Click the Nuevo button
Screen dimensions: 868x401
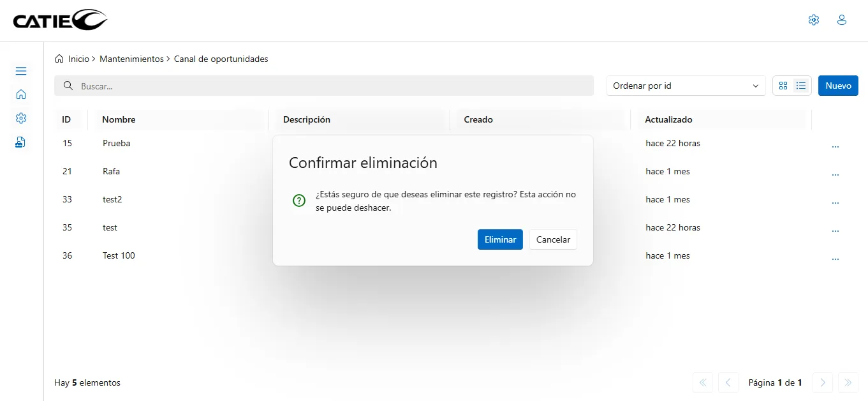point(838,86)
